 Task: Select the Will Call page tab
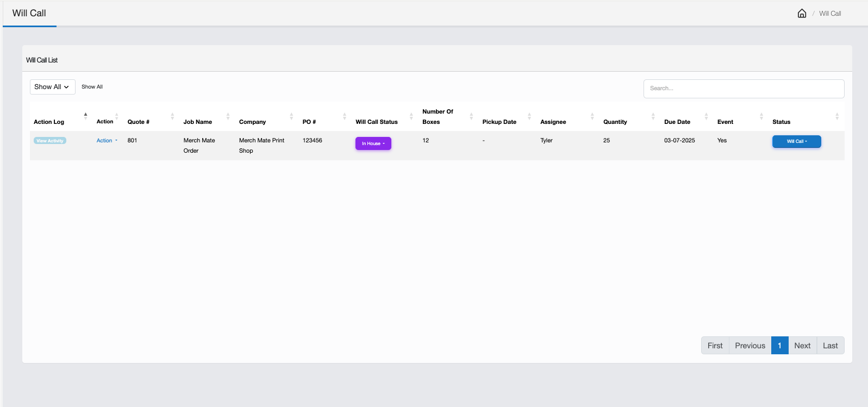pyautogui.click(x=29, y=14)
